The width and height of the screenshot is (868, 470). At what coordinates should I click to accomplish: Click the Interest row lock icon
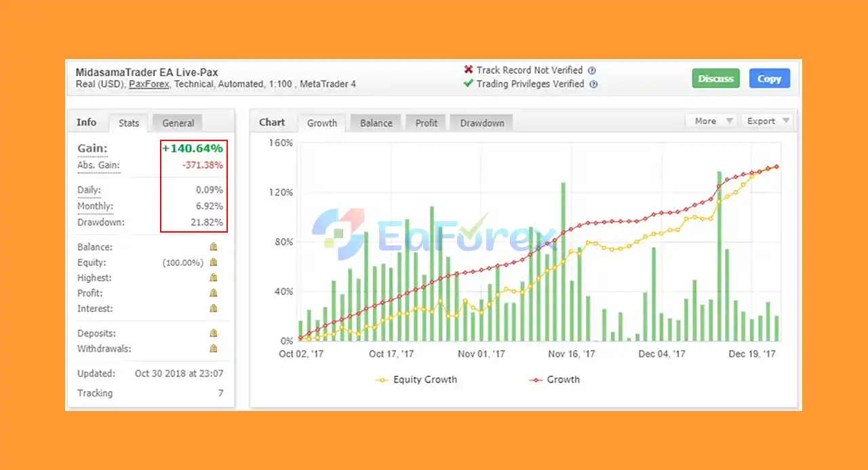coord(213,309)
